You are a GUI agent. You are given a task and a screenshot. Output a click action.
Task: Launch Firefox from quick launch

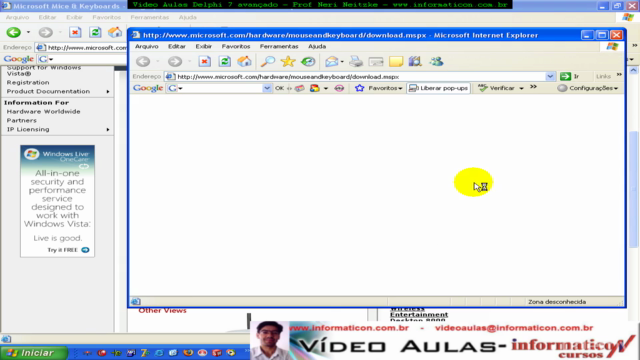(188, 353)
